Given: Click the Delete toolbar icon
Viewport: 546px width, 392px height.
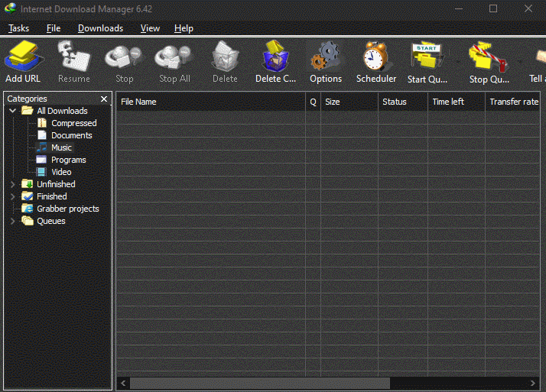Looking at the screenshot, I should point(225,57).
